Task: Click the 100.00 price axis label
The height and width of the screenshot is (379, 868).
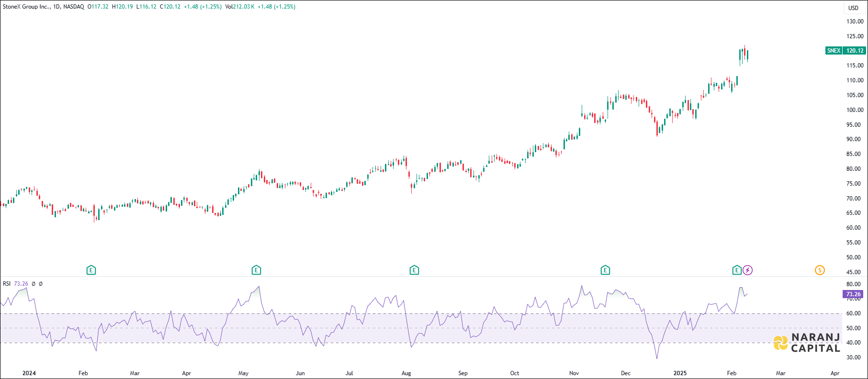Action: click(855, 110)
